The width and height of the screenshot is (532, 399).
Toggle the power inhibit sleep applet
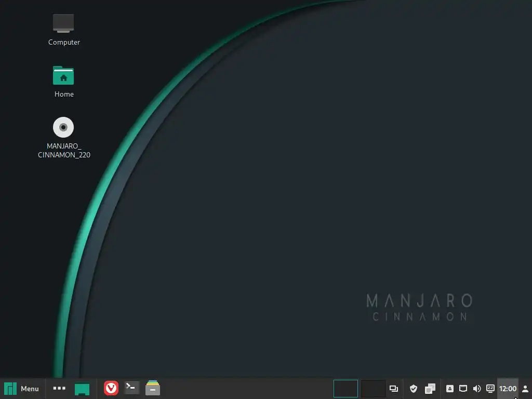[490, 389]
